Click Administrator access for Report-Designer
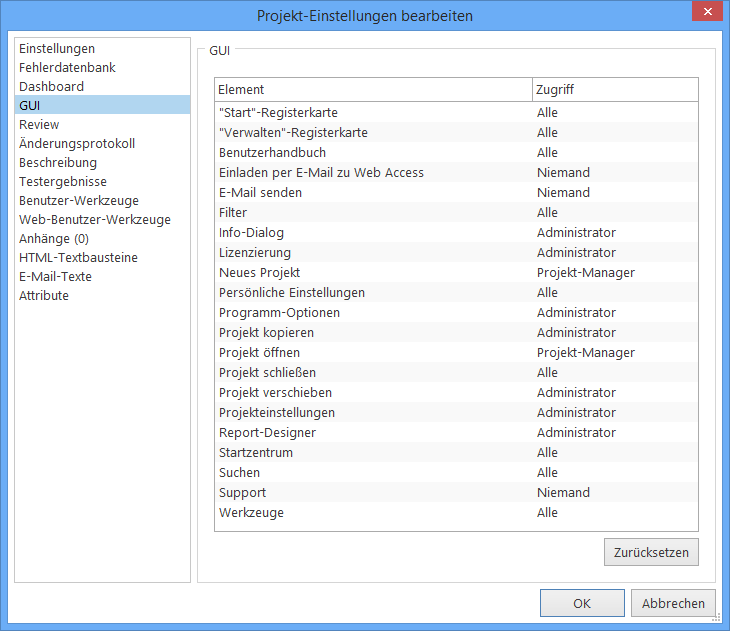Image resolution: width=730 pixels, height=631 pixels. [576, 433]
